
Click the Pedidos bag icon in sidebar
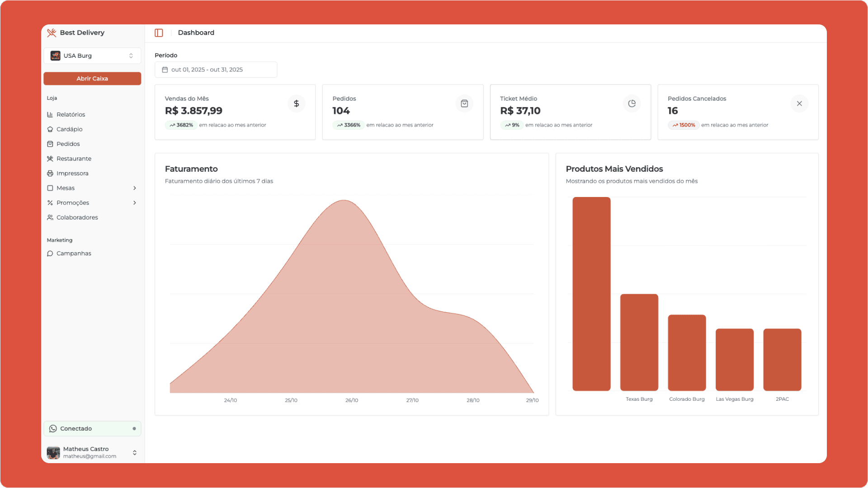[51, 144]
